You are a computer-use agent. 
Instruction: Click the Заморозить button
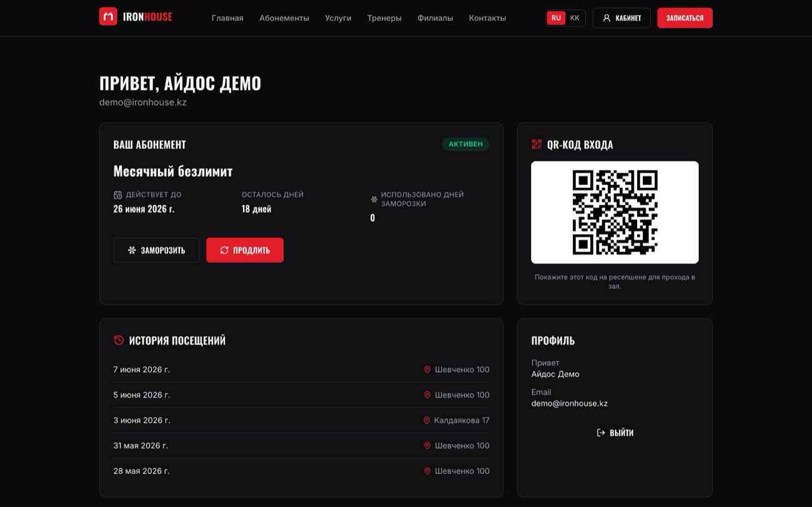[156, 250]
